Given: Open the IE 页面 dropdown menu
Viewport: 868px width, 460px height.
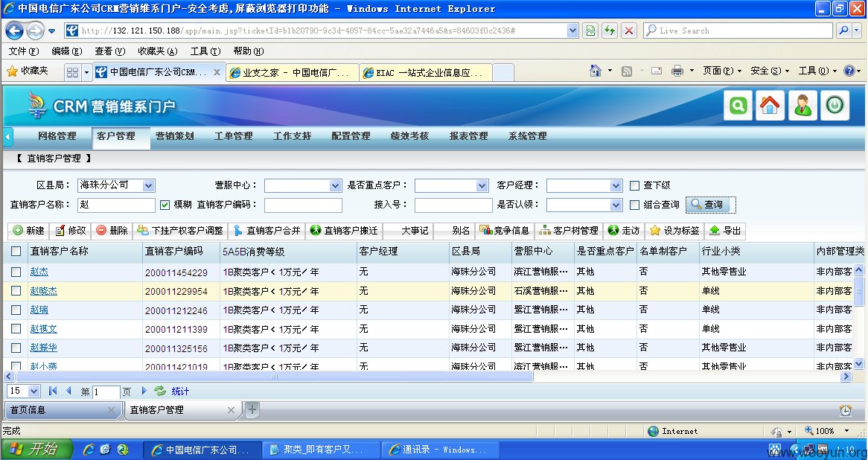Looking at the screenshot, I should [x=722, y=70].
